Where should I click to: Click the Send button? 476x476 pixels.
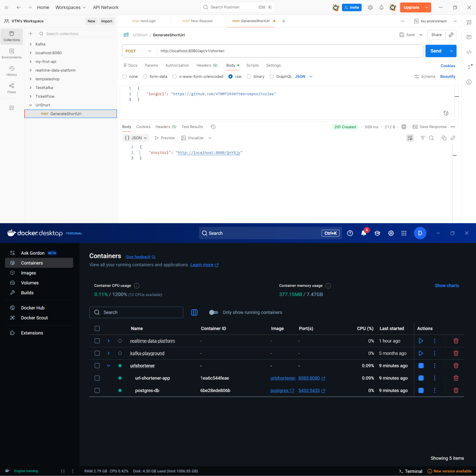pyautogui.click(x=436, y=51)
